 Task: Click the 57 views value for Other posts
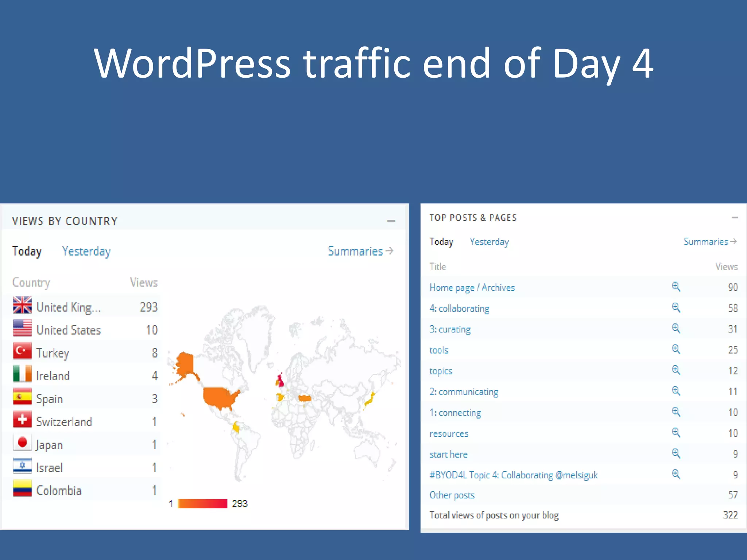733,495
